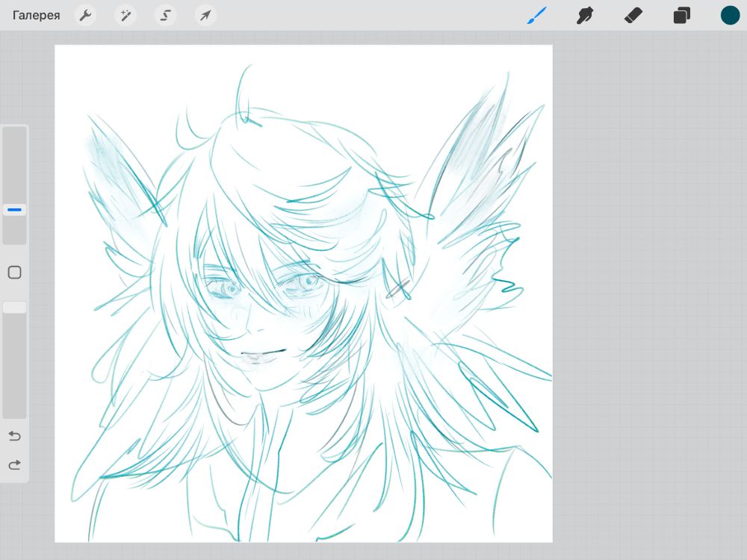Image resolution: width=747 pixels, height=560 pixels.
Task: Click the brush size slider handle
Action: [15, 210]
